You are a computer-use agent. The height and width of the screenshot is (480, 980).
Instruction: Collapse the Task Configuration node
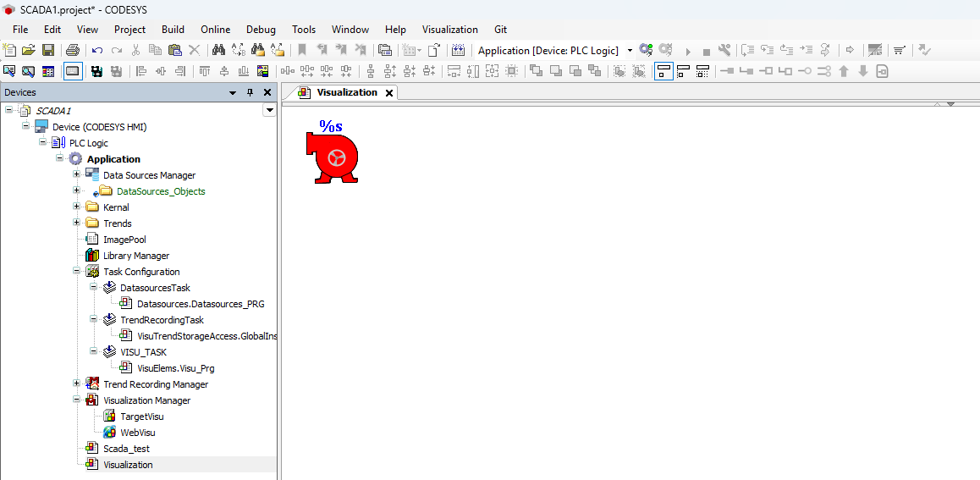pos(76,271)
